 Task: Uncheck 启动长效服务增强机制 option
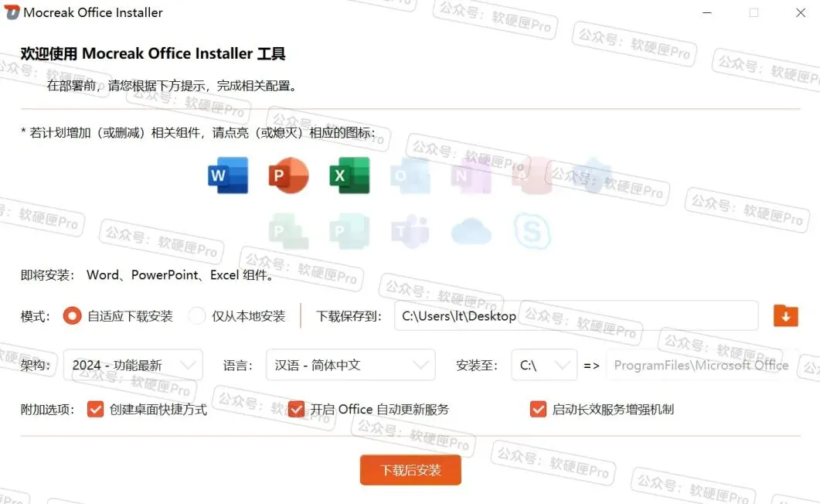pos(538,409)
